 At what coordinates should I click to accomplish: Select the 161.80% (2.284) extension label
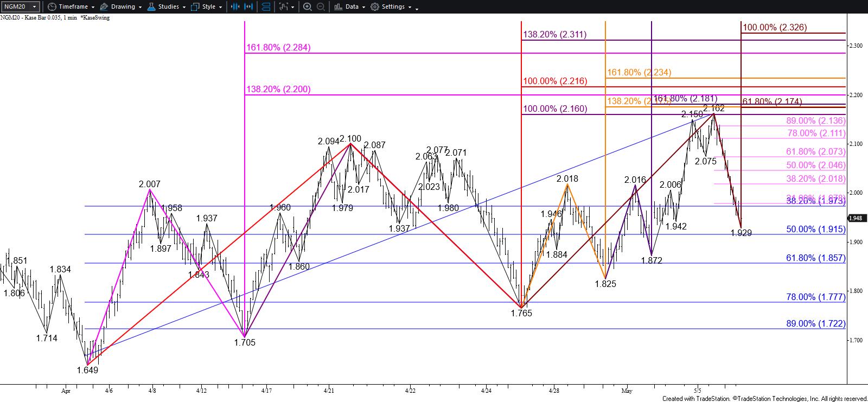(278, 48)
